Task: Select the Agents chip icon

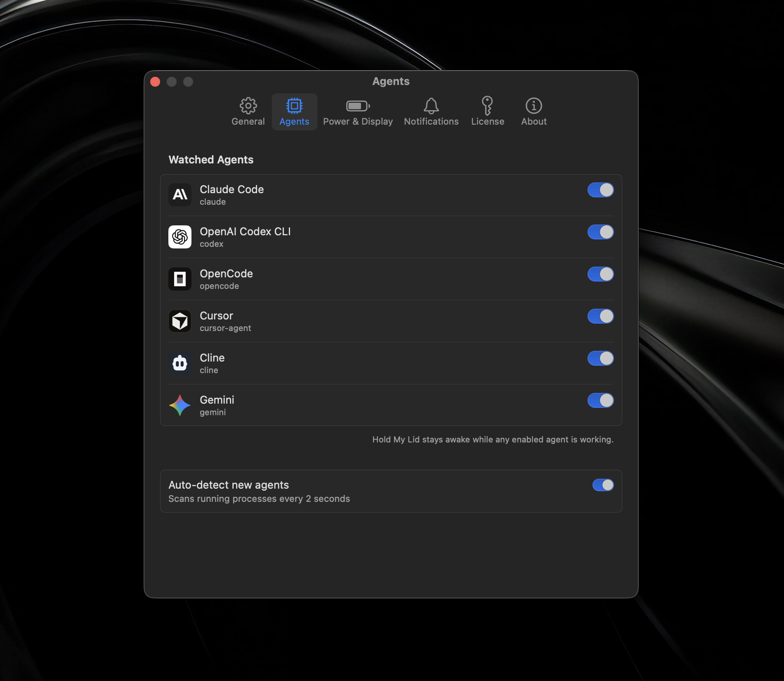Action: pyautogui.click(x=294, y=106)
